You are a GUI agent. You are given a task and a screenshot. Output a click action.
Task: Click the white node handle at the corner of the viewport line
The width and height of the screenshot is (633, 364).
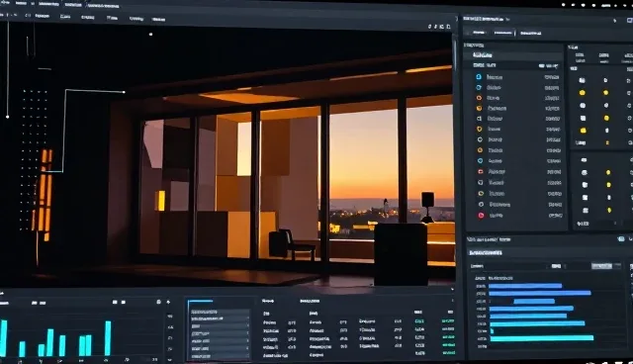click(x=124, y=92)
